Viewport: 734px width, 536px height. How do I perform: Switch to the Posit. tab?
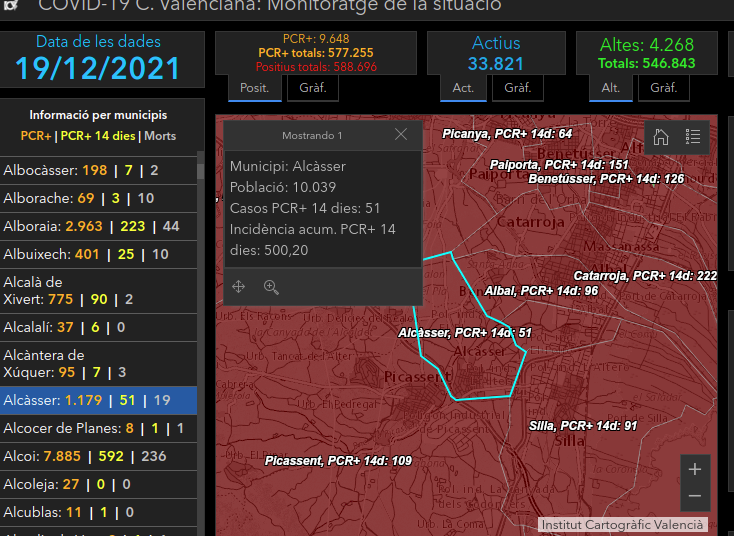254,88
